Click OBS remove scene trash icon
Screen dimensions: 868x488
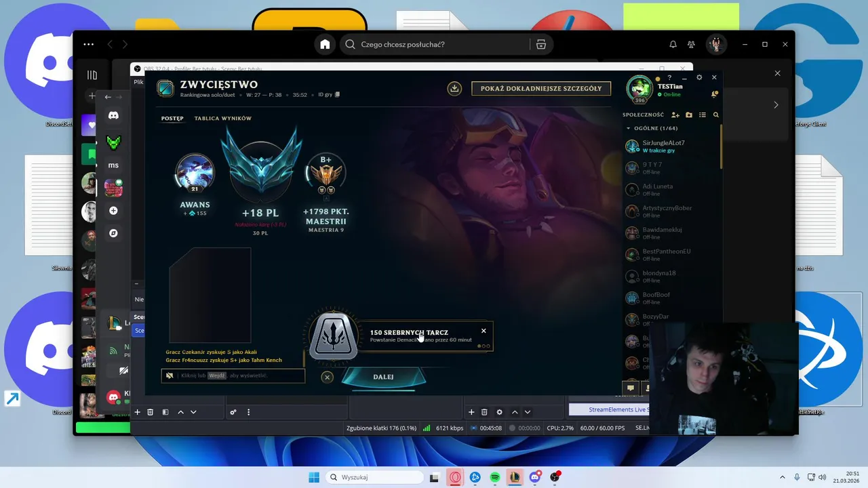pyautogui.click(x=151, y=412)
